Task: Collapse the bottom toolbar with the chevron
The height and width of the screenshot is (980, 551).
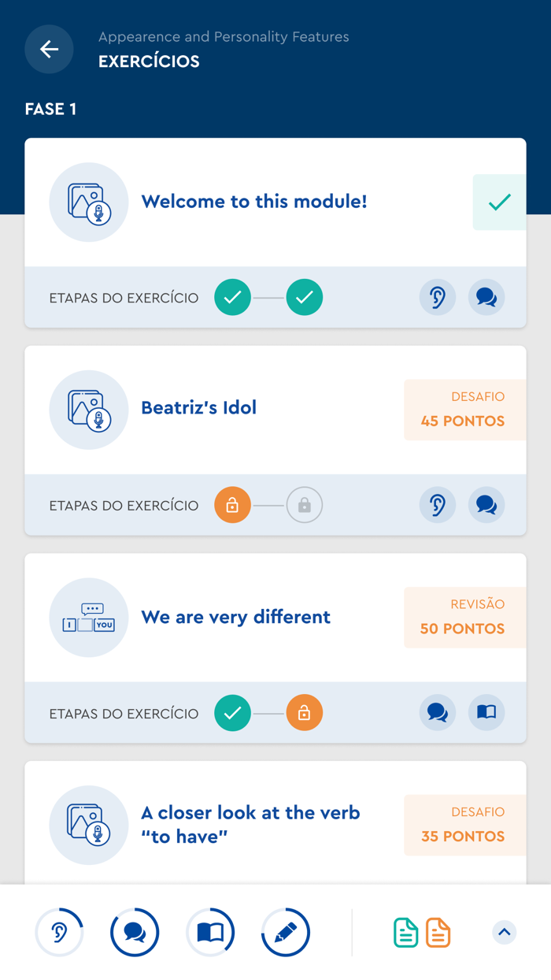Action: [505, 932]
